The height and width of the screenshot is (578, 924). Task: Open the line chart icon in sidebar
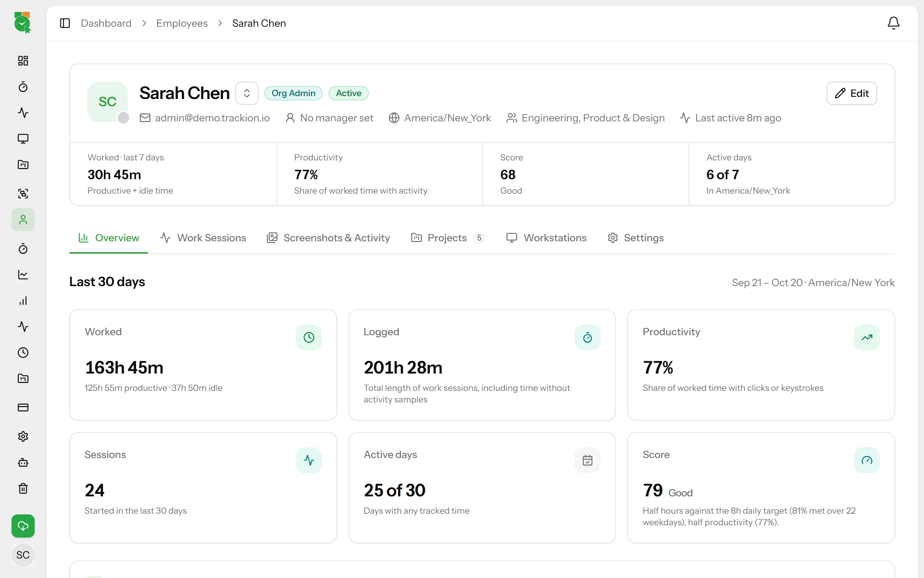23,275
